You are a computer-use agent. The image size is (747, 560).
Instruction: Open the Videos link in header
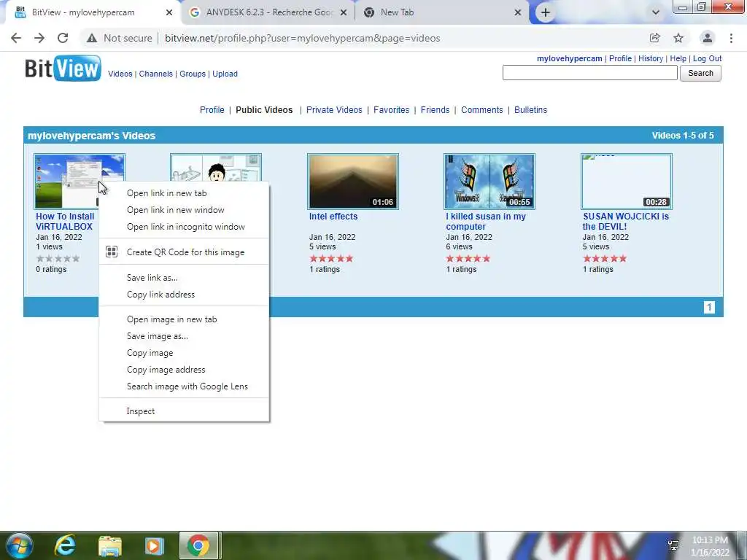tap(120, 74)
